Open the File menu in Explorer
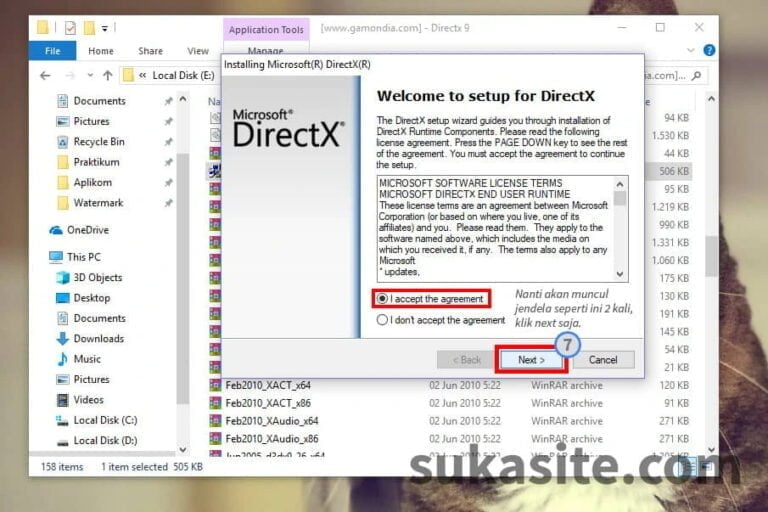This screenshot has height=512, width=768. pos(52,50)
